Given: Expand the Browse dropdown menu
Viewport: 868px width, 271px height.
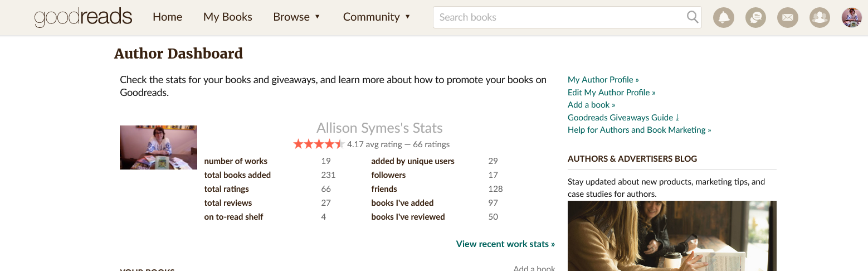Looking at the screenshot, I should tap(296, 17).
